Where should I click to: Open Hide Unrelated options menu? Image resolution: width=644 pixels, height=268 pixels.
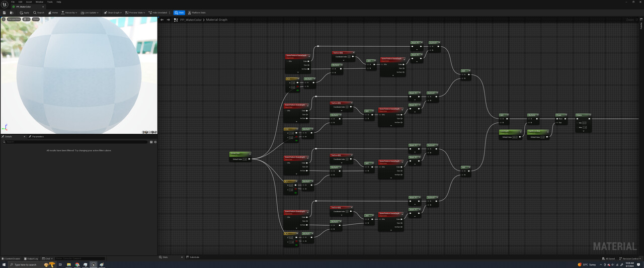pyautogui.click(x=170, y=13)
